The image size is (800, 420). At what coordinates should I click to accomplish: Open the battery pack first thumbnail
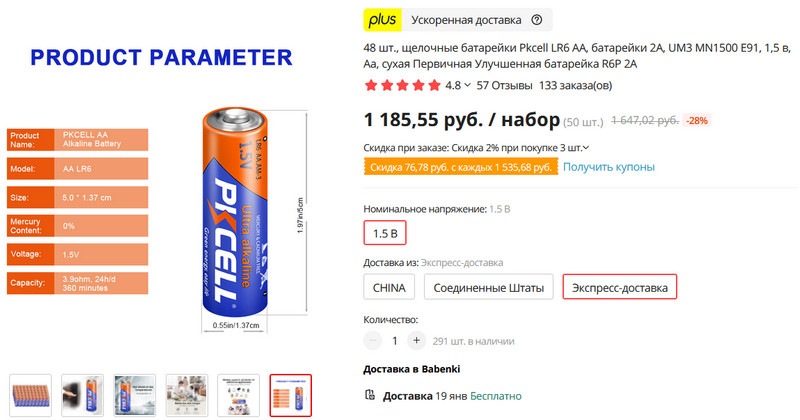31,396
